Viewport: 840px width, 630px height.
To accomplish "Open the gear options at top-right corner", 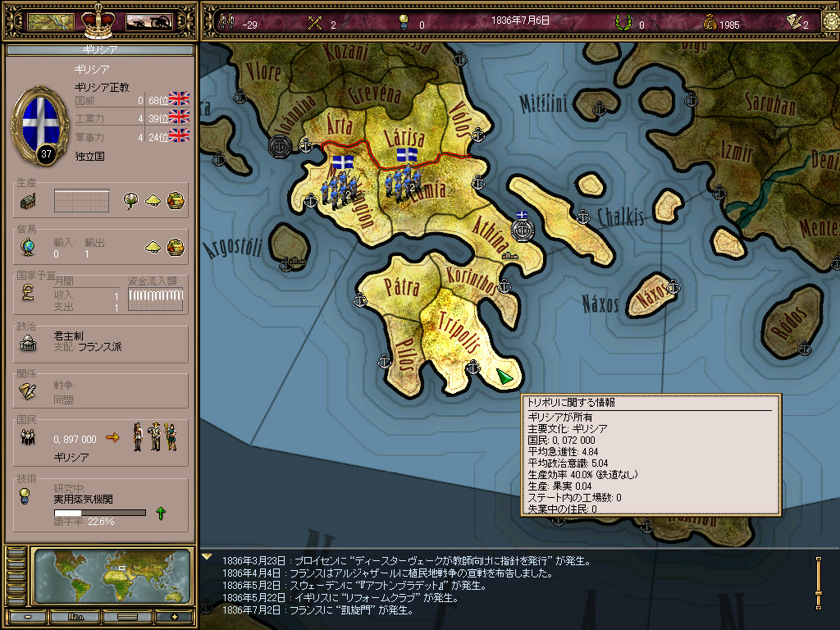I will pos(831,21).
